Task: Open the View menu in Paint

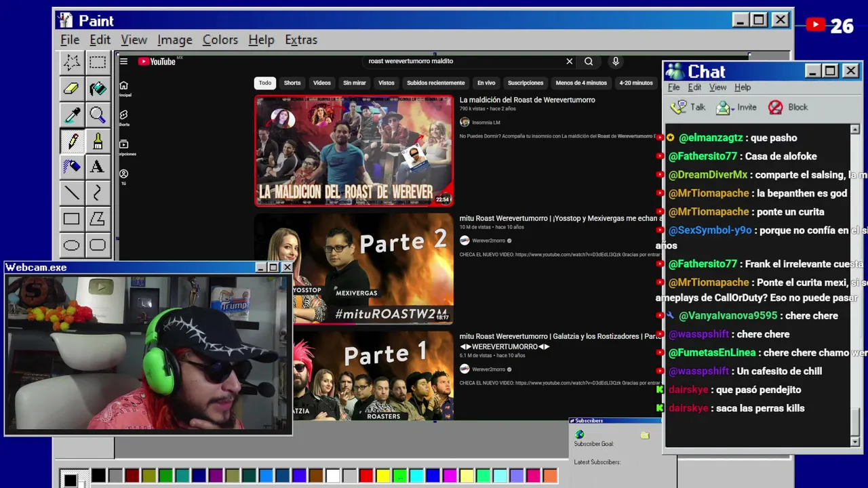Action: (134, 40)
